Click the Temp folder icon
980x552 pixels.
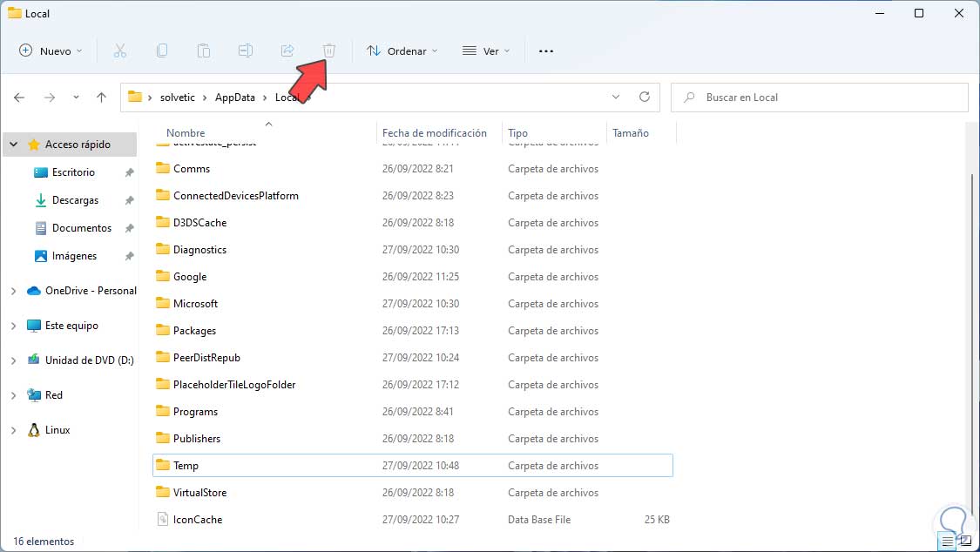click(x=163, y=465)
